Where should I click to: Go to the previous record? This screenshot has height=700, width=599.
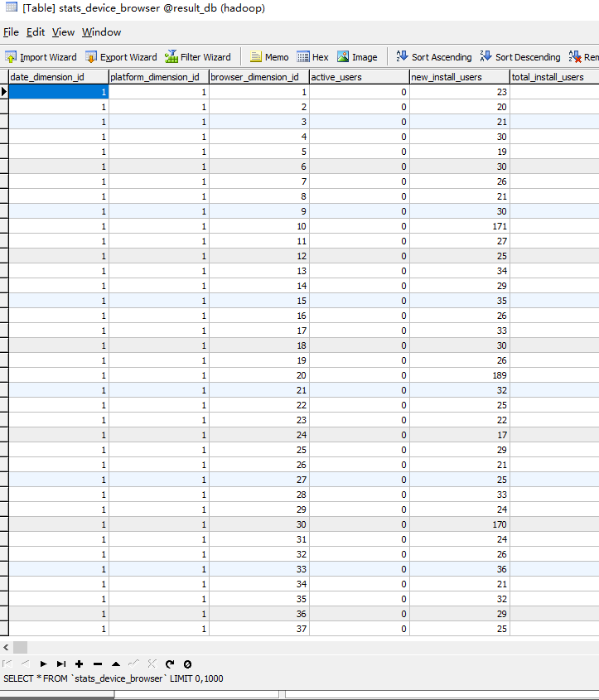pyautogui.click(x=26, y=664)
